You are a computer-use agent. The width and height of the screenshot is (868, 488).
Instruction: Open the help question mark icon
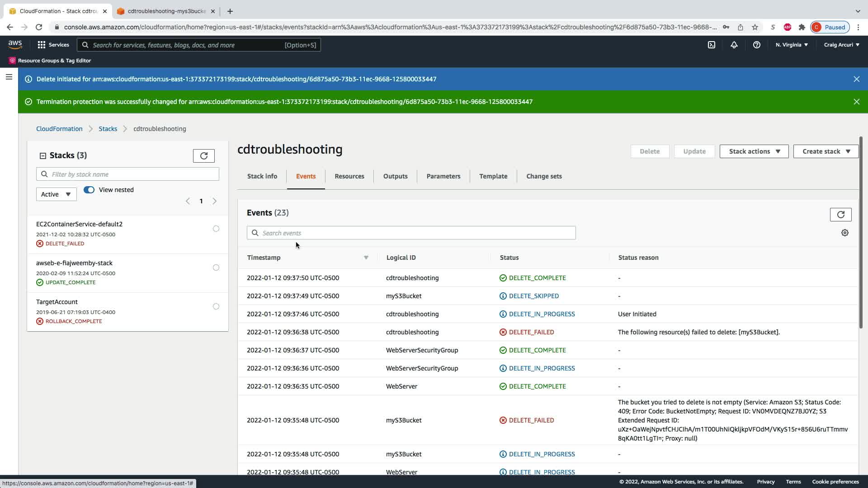pos(756,45)
